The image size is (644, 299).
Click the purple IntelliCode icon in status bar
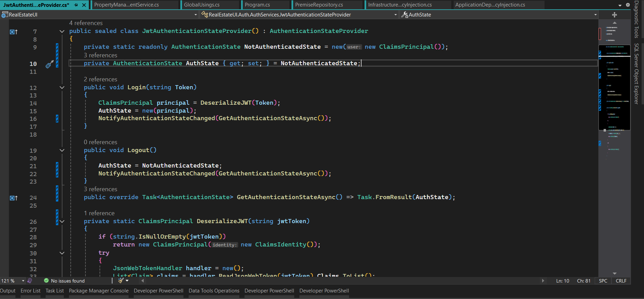[x=30, y=281]
